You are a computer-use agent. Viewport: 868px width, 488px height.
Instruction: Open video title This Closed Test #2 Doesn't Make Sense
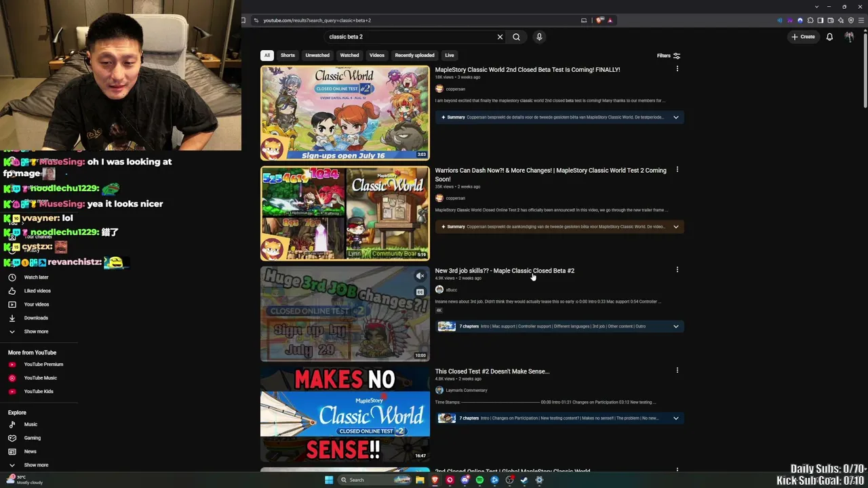pyautogui.click(x=492, y=371)
